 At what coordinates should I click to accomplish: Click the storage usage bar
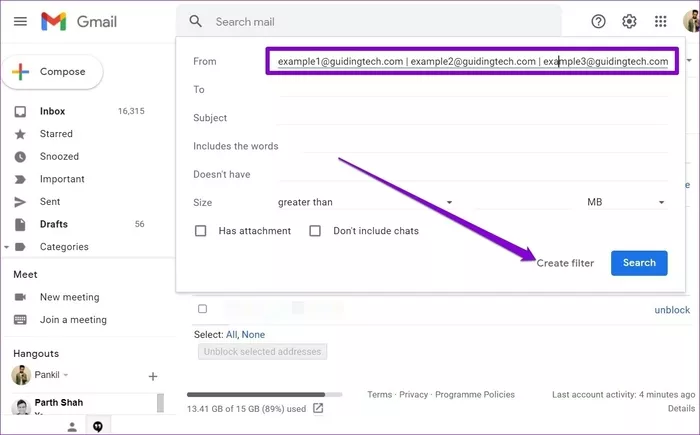click(x=264, y=395)
